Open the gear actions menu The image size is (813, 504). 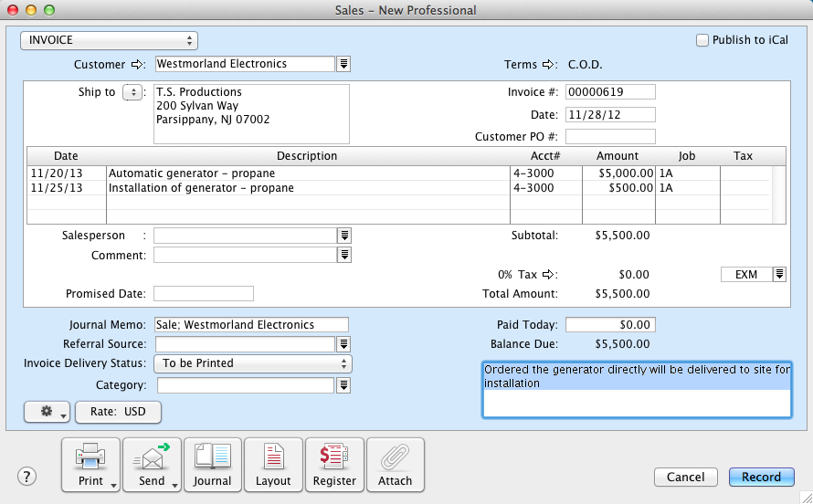click(x=48, y=413)
